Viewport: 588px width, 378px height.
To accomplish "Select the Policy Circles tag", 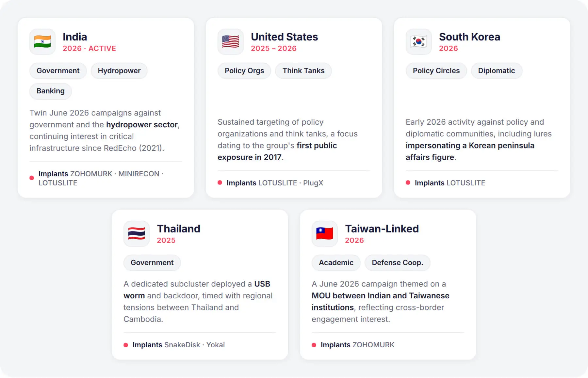I will click(436, 71).
